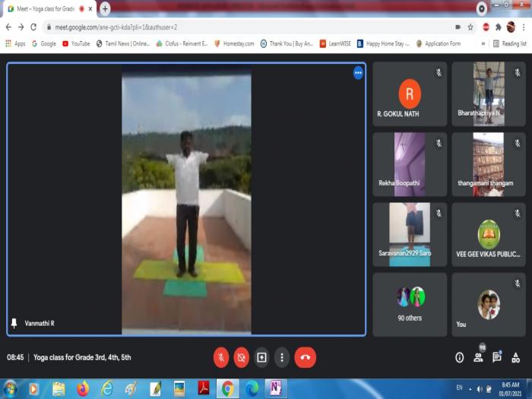Image resolution: width=532 pixels, height=399 pixels.
Task: Open the Thank You Buy An bookmark
Action: click(287, 43)
